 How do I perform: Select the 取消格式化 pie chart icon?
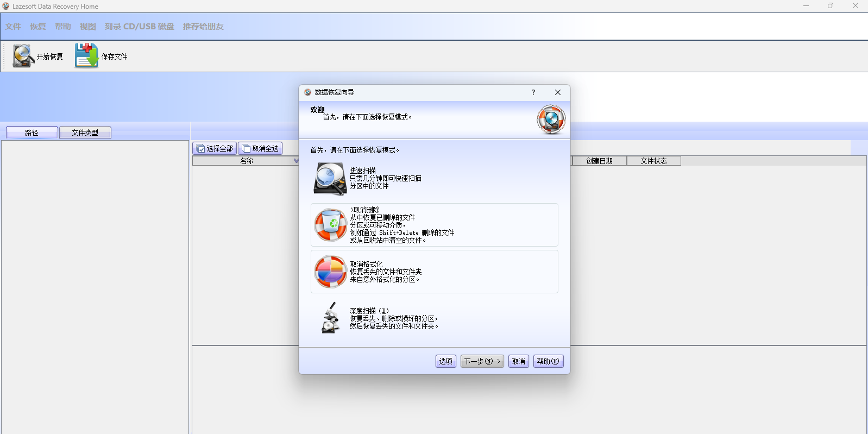pyautogui.click(x=330, y=272)
